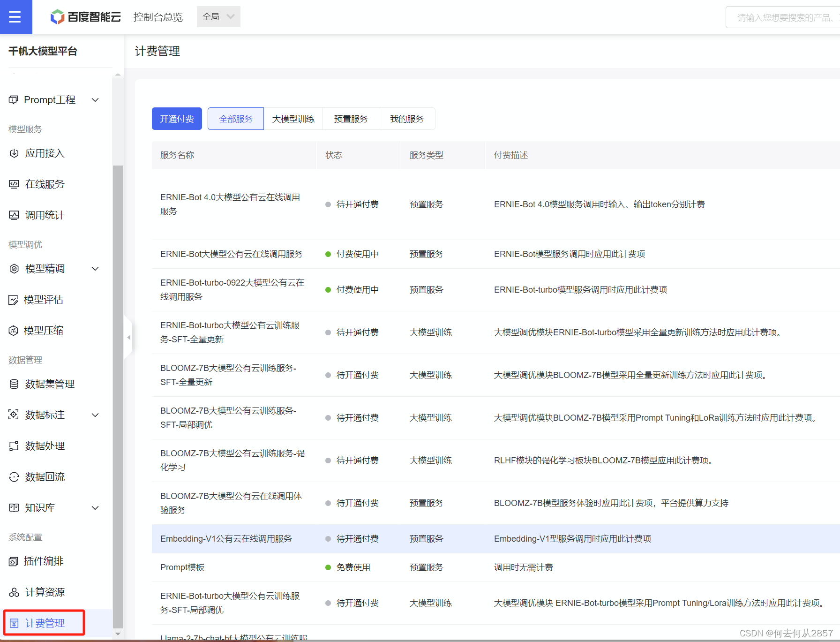Open the hamburger menu
This screenshot has width=840, height=642.
[15, 17]
